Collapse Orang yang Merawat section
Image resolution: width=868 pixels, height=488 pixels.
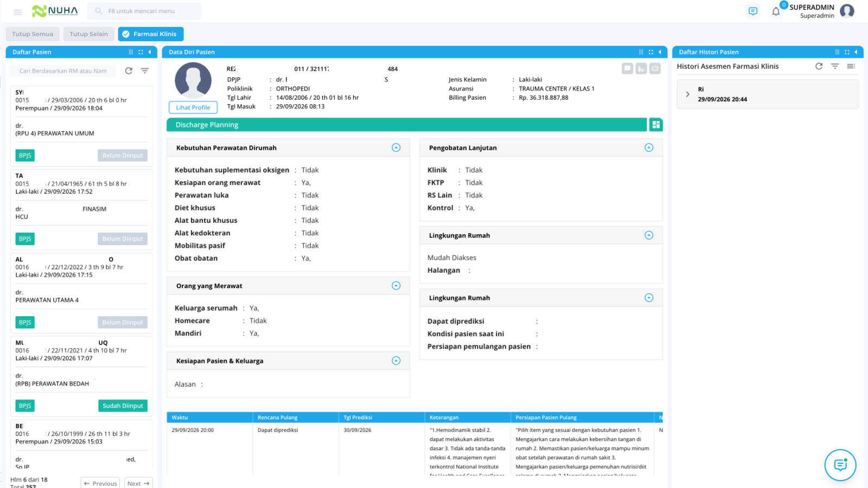(x=396, y=286)
